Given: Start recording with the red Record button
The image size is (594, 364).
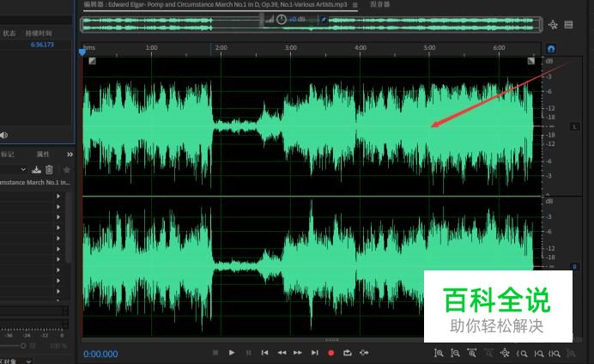Looking at the screenshot, I should click(330, 353).
